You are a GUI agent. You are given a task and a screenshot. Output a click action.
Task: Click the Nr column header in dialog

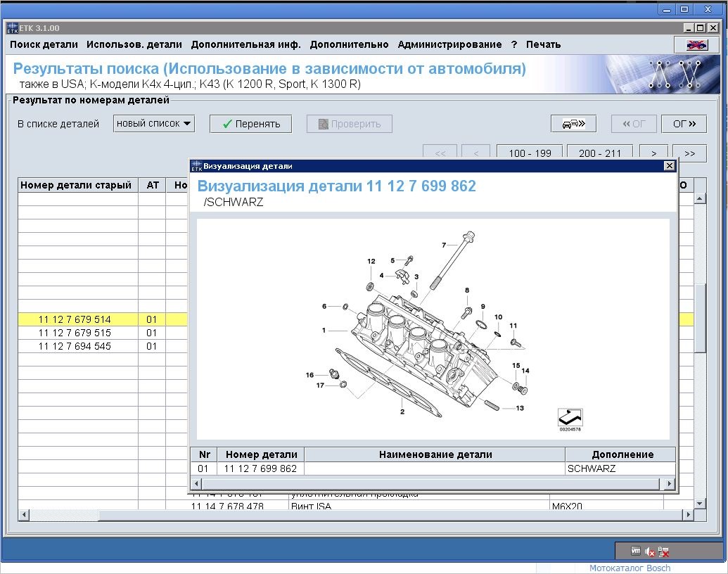[x=204, y=454]
